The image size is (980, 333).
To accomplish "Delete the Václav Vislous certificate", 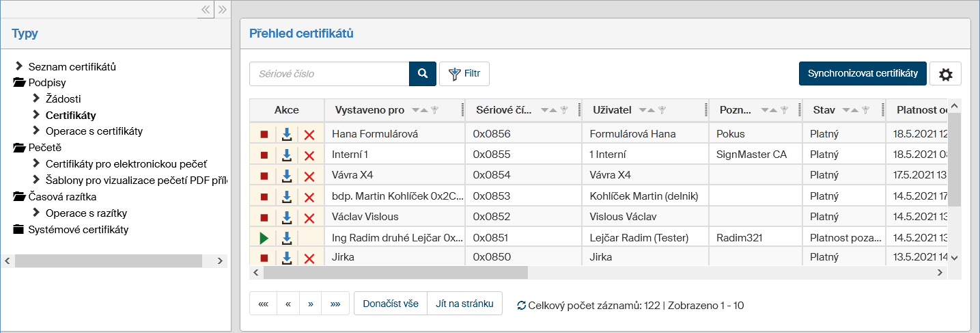I will (309, 217).
